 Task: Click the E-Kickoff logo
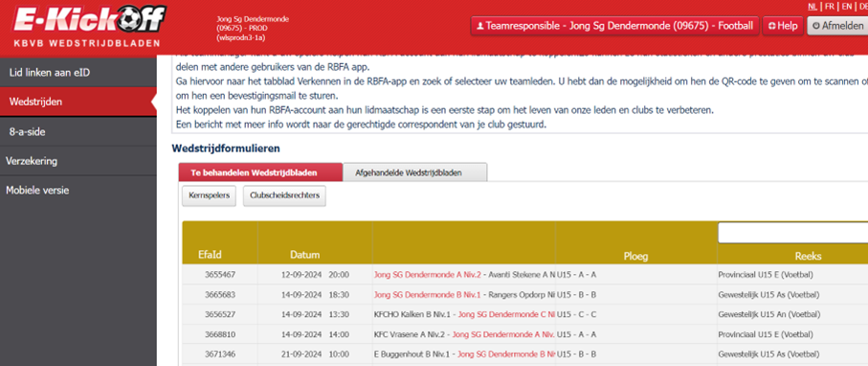89,26
